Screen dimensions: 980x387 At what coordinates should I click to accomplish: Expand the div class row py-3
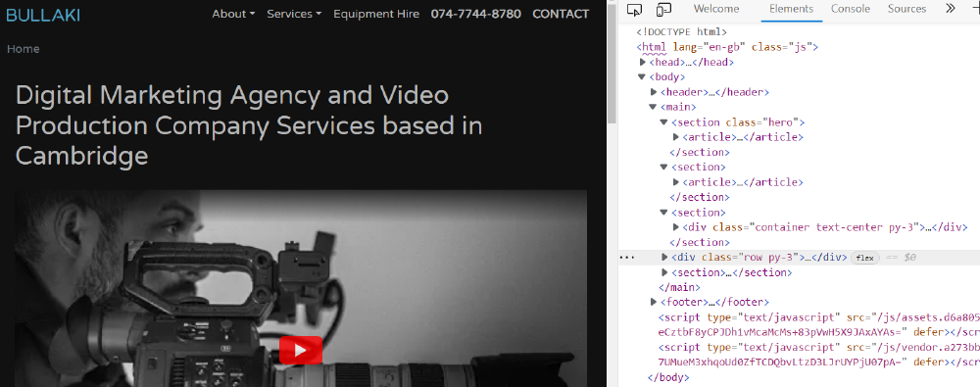664,257
